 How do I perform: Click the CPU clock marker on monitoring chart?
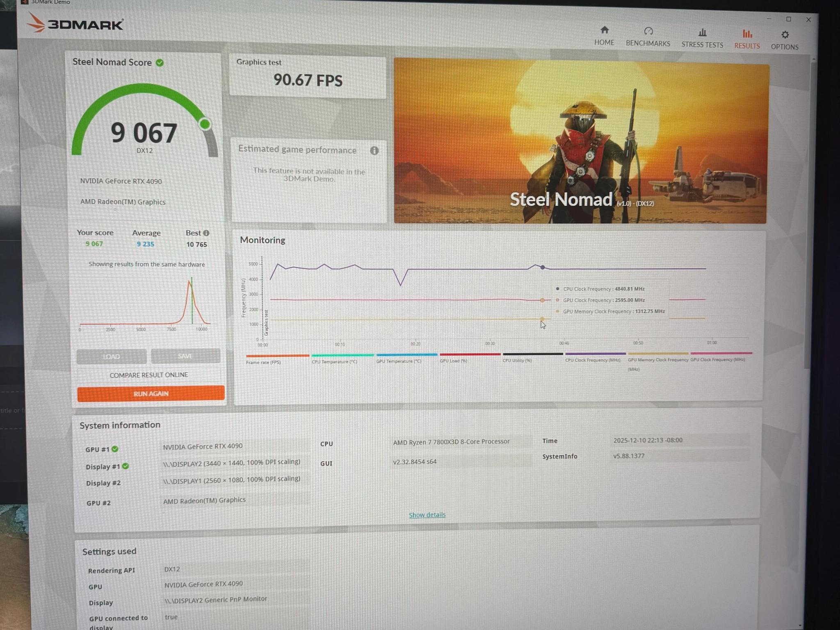click(x=542, y=267)
